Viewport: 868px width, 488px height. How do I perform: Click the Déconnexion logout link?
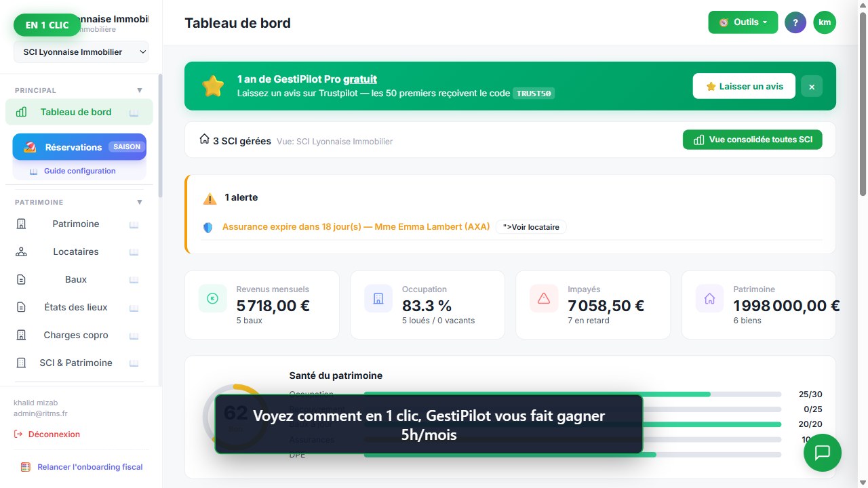click(x=47, y=434)
